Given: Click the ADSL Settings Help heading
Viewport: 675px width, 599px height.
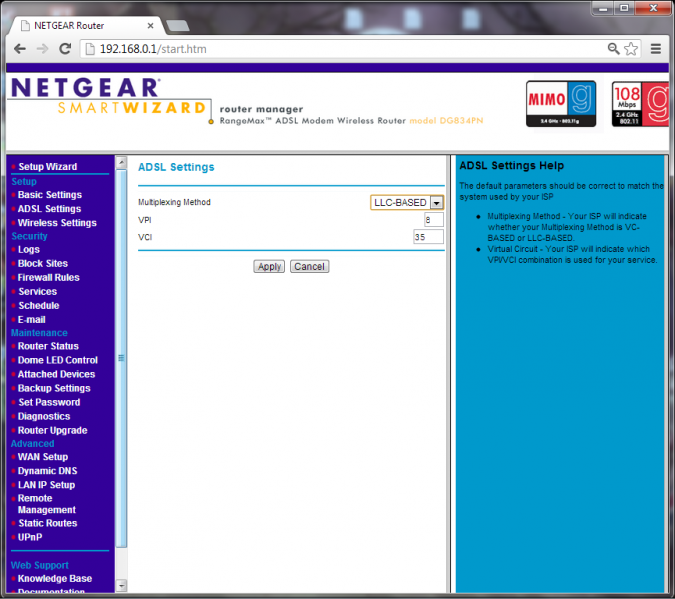Looking at the screenshot, I should point(511,165).
